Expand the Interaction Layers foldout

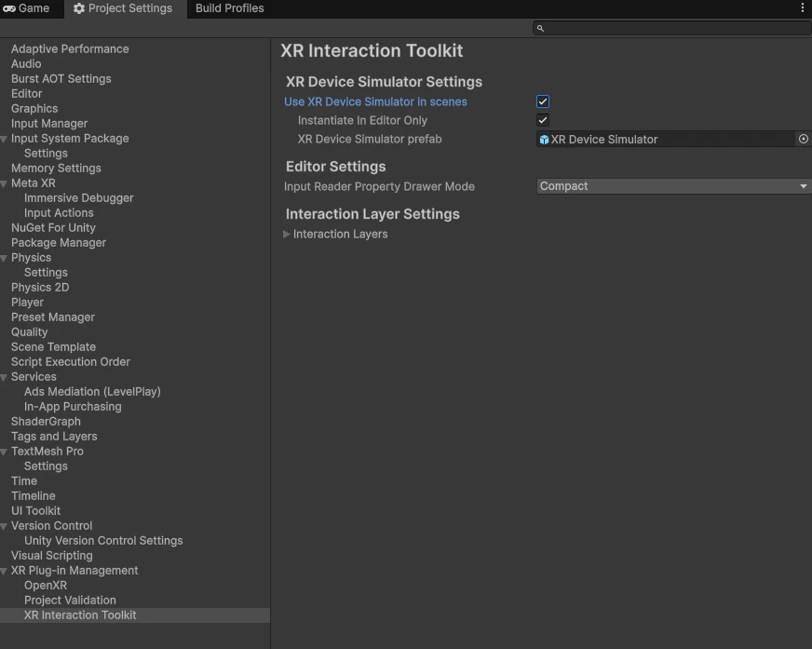(x=287, y=235)
